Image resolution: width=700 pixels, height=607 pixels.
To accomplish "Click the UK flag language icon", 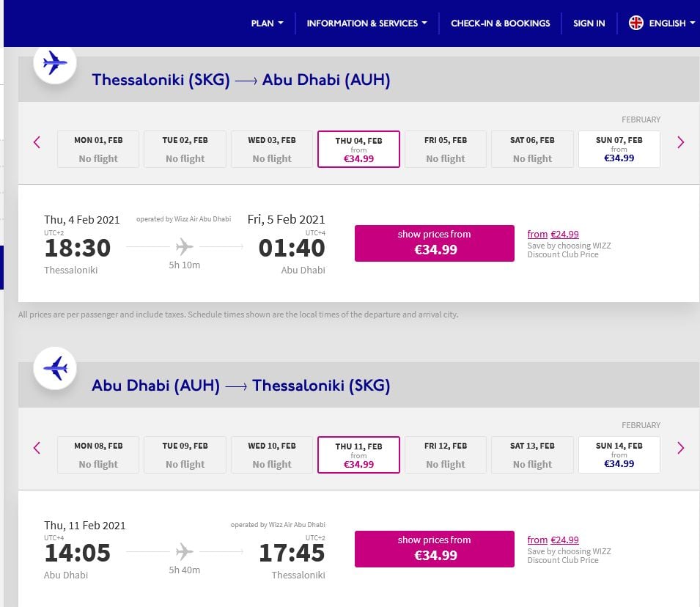I will click(x=636, y=23).
